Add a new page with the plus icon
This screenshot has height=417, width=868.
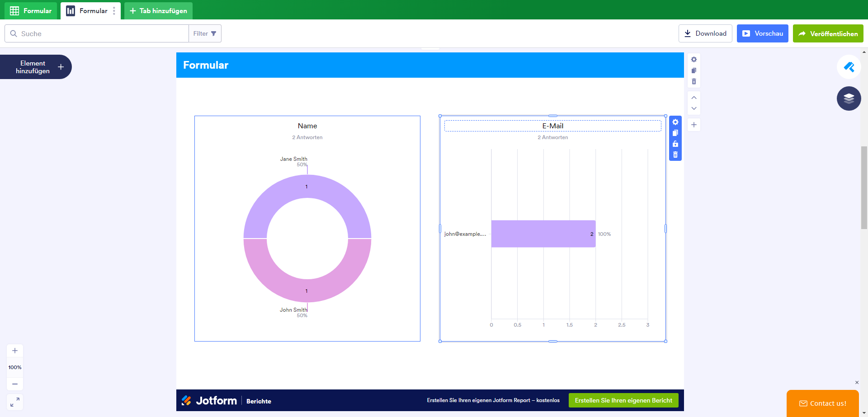(694, 125)
